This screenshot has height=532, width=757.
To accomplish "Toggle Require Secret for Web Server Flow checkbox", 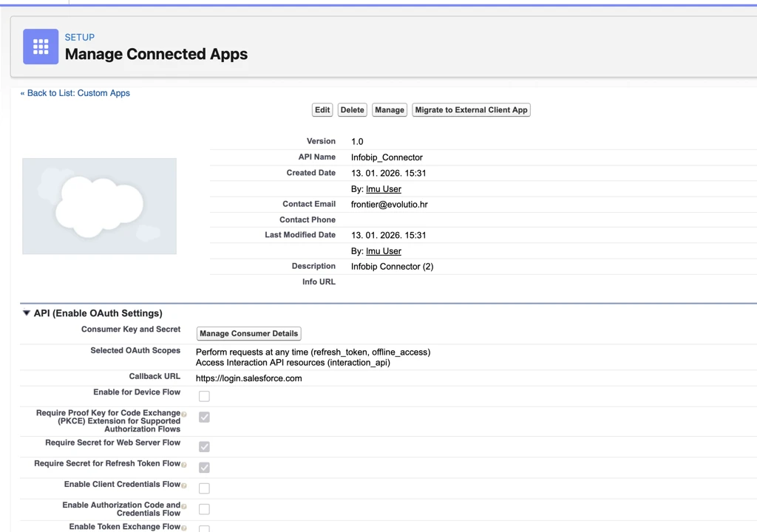I will pos(204,446).
